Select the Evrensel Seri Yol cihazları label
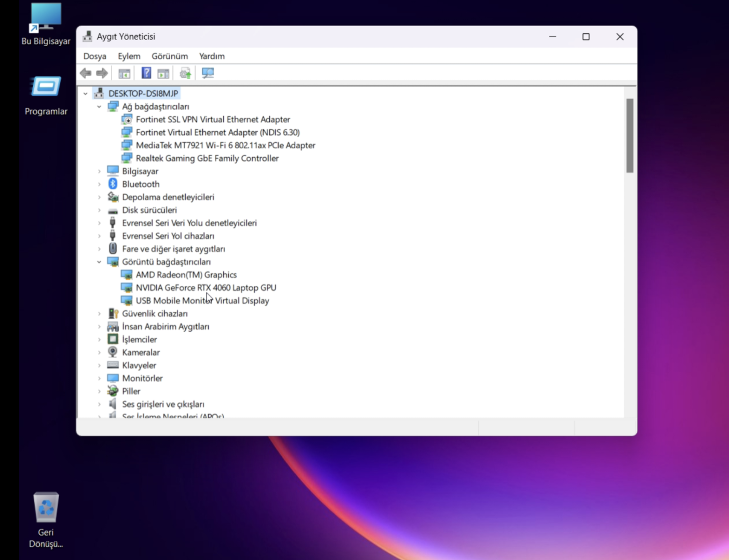The image size is (729, 560). (168, 236)
